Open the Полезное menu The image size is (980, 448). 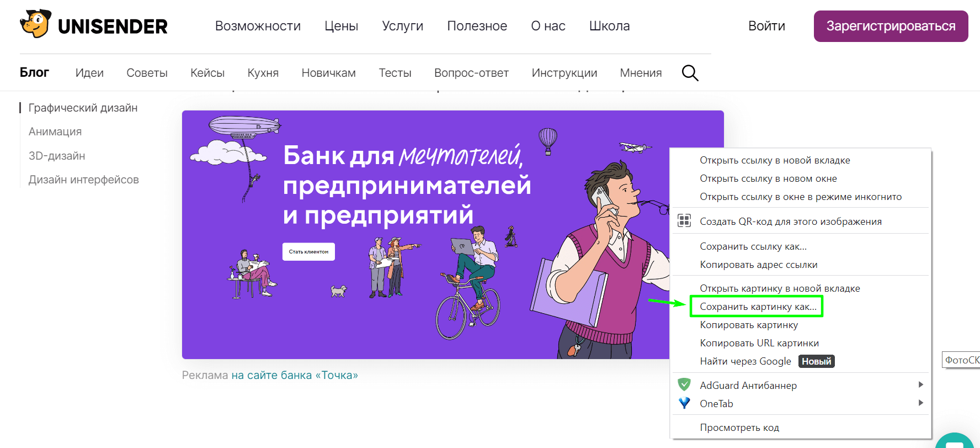pyautogui.click(x=477, y=26)
